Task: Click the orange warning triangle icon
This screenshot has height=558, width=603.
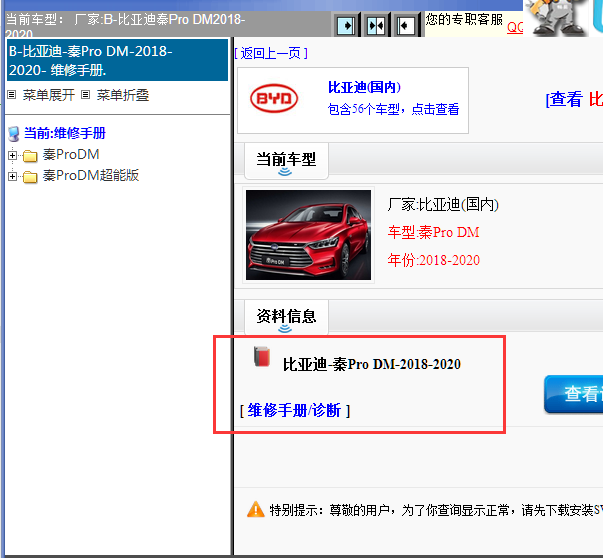Action: 256,510
